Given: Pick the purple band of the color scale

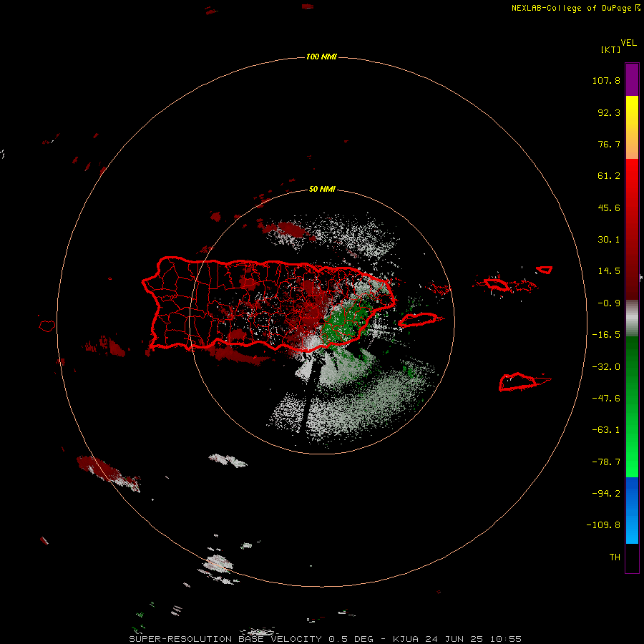Looking at the screenshot, I should (632, 79).
